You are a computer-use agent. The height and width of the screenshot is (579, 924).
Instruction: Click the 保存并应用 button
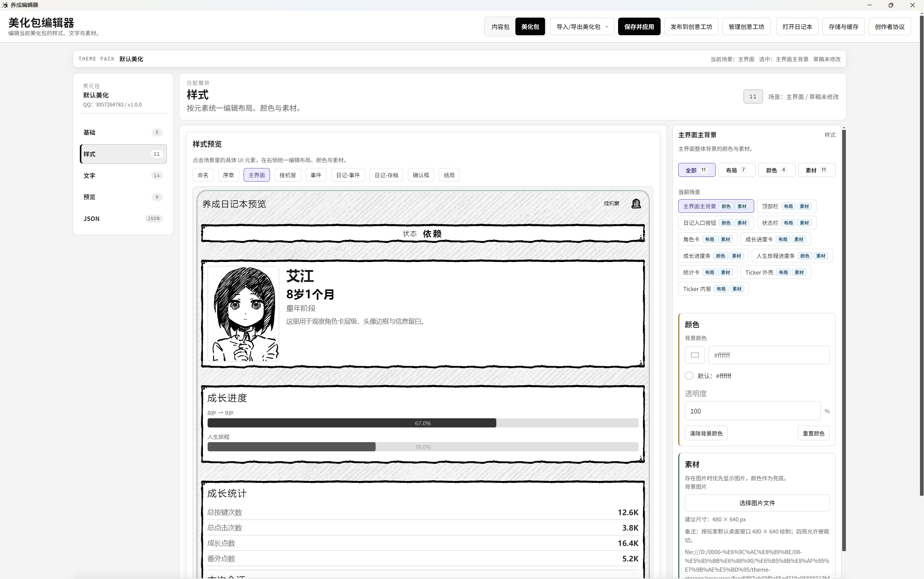(x=639, y=27)
